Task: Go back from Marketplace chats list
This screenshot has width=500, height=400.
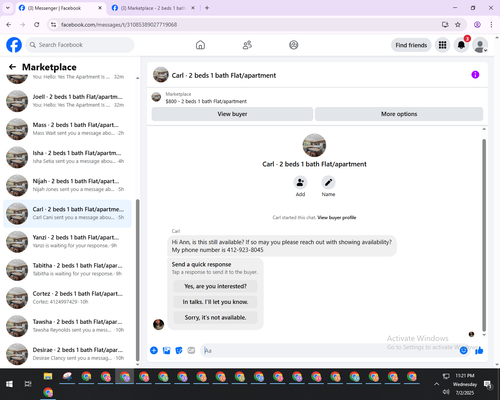Action: (12, 67)
